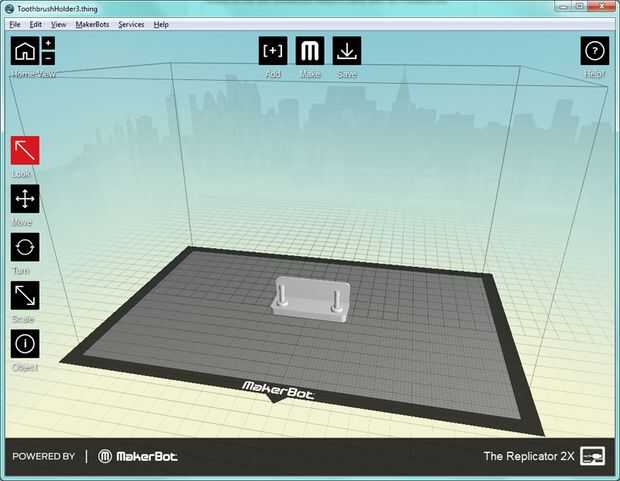Click the app icon in title bar
The image size is (620, 481).
tap(10, 9)
